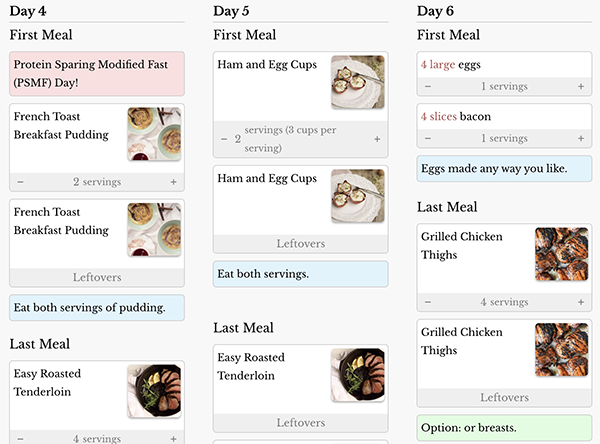Screen dimensions: 600x444
Task: Open the Day 4 Easy Roasted Tenderloin recipe link
Action: pos(48,383)
